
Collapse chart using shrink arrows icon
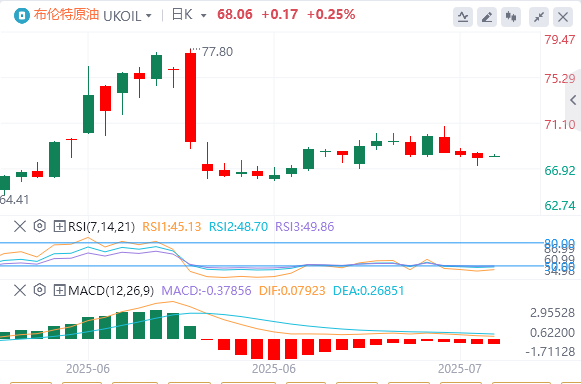539,17
